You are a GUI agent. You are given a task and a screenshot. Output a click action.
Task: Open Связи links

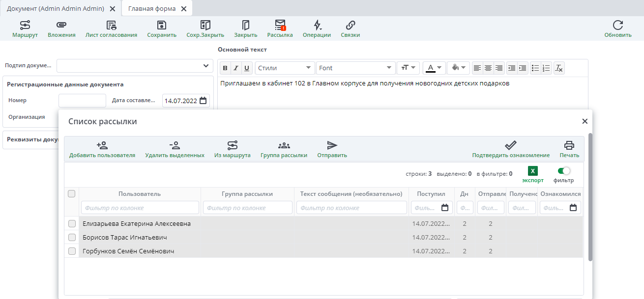[351, 29]
